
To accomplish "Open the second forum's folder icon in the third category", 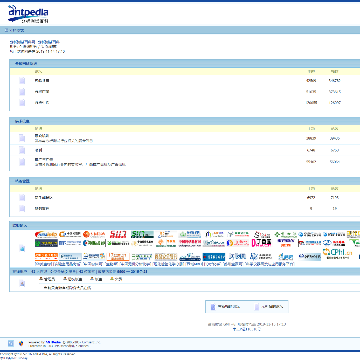I will [x=22, y=209].
